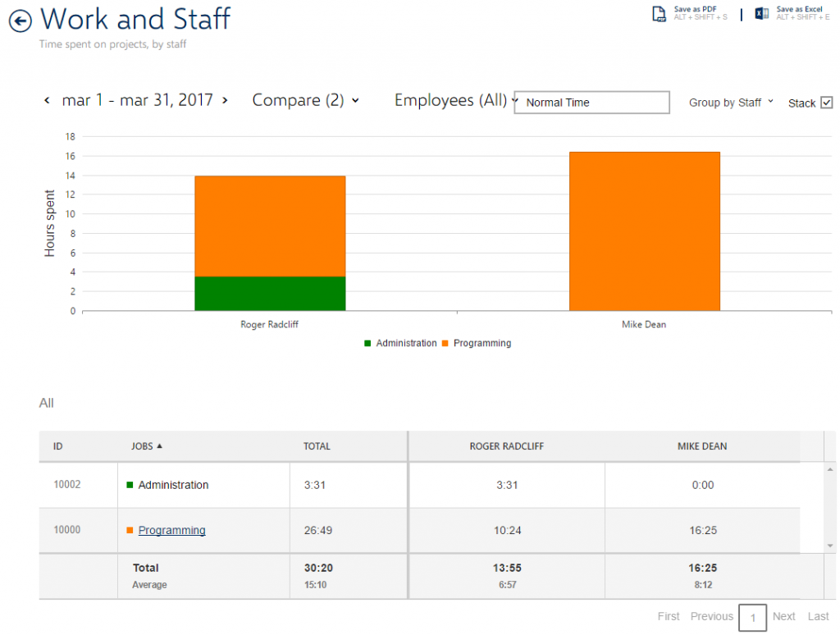Click Roger Radcliff's Programming time 10:24

click(507, 530)
